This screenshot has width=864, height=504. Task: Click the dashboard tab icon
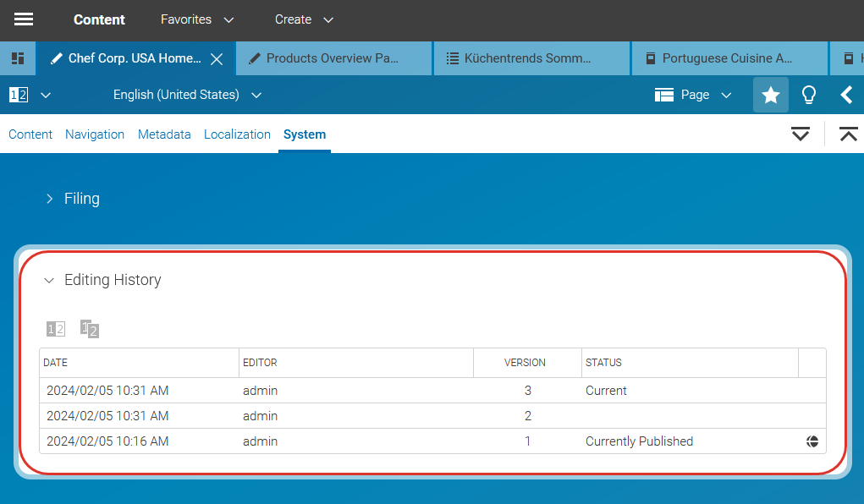pyautogui.click(x=18, y=58)
